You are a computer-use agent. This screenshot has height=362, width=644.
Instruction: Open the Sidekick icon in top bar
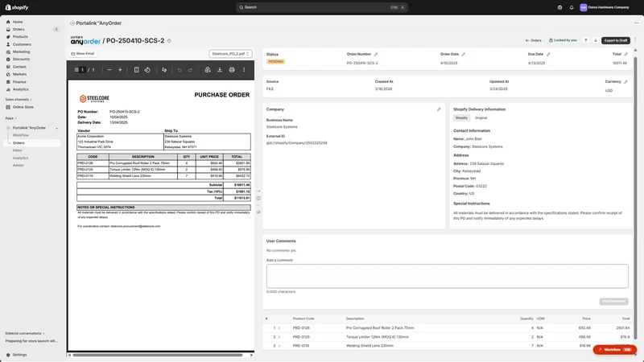tap(559, 7)
